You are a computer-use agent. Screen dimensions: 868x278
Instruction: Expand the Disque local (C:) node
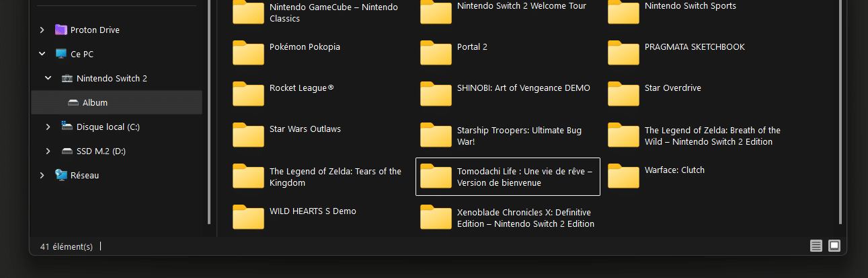click(48, 127)
